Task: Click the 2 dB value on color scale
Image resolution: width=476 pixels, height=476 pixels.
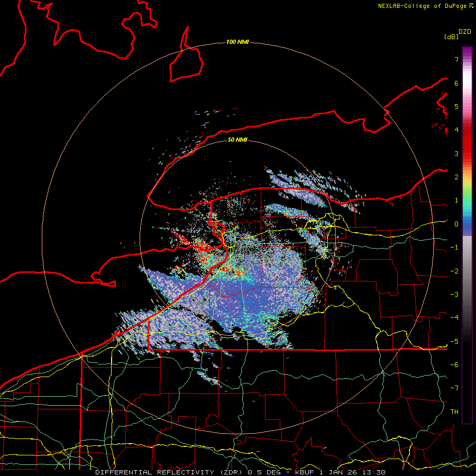Action: (456, 177)
